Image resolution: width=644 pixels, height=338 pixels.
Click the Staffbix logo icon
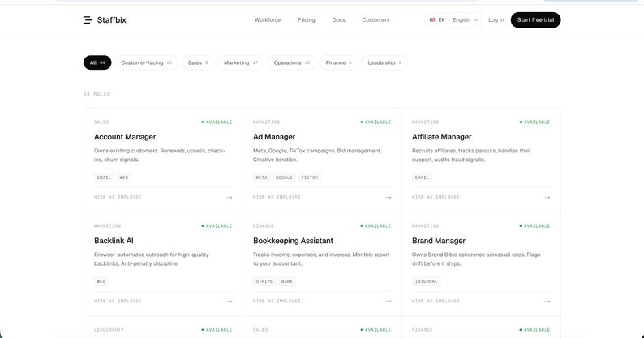(x=88, y=19)
